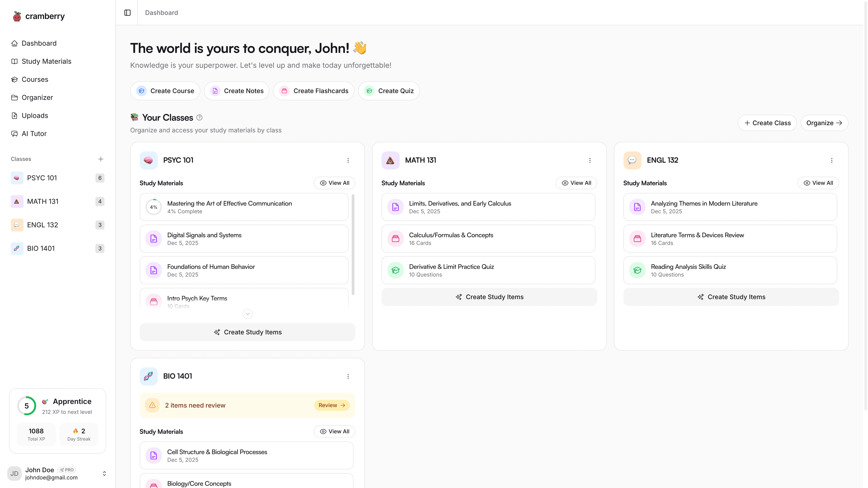Viewport: 868px width, 488px height.
Task: Open the options menu on ENGL 132 card
Action: pos(832,160)
